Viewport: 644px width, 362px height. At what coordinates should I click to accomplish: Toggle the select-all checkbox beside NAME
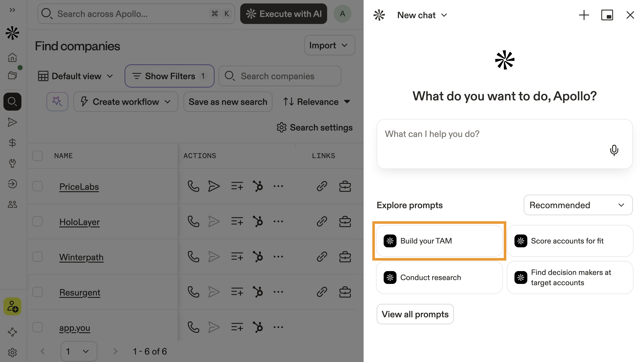37,156
